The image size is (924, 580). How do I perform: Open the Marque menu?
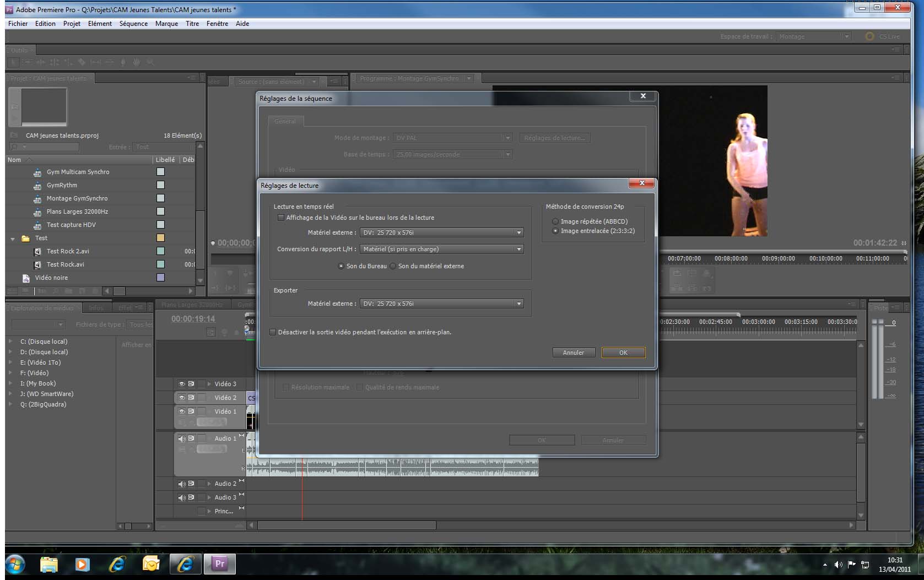tap(166, 24)
